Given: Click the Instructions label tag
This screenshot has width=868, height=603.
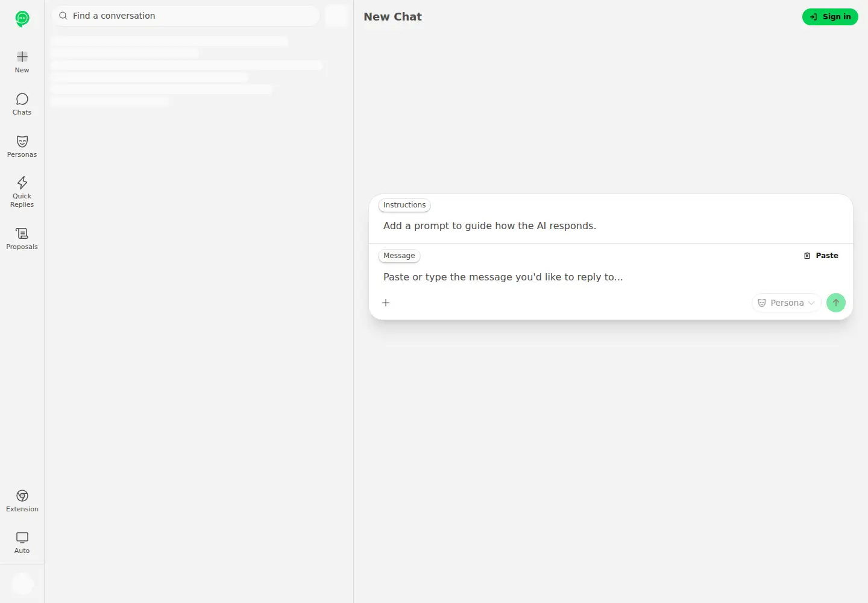Looking at the screenshot, I should [404, 205].
